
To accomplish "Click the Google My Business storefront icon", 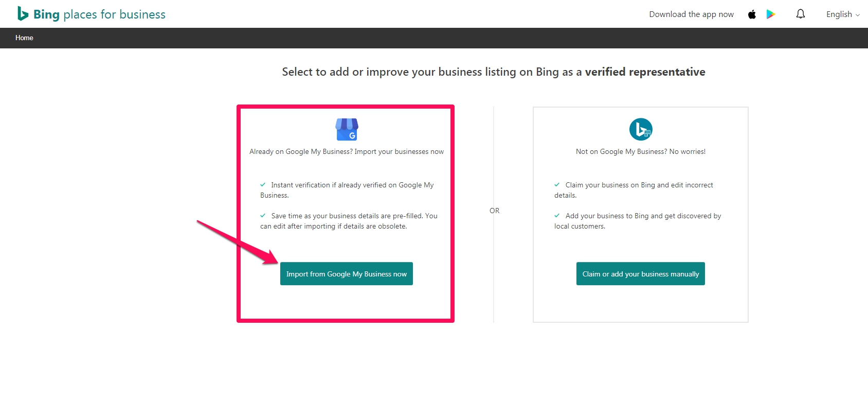I will point(347,129).
